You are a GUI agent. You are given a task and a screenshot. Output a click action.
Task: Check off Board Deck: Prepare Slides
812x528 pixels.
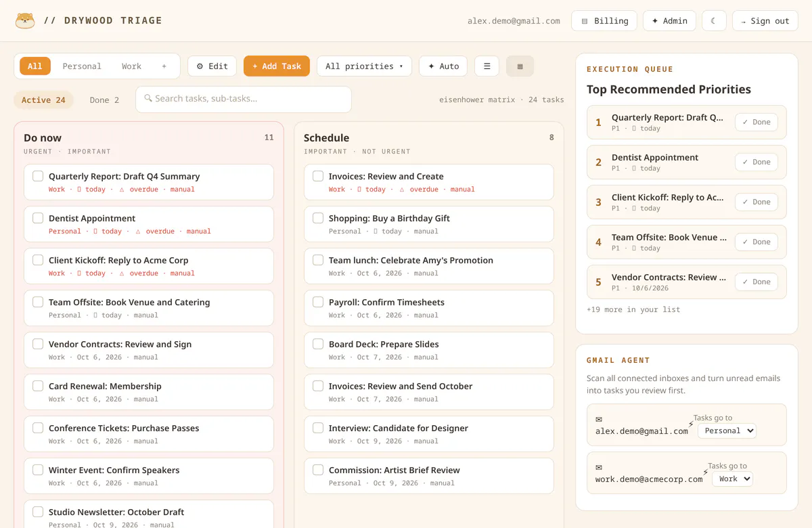pos(318,344)
